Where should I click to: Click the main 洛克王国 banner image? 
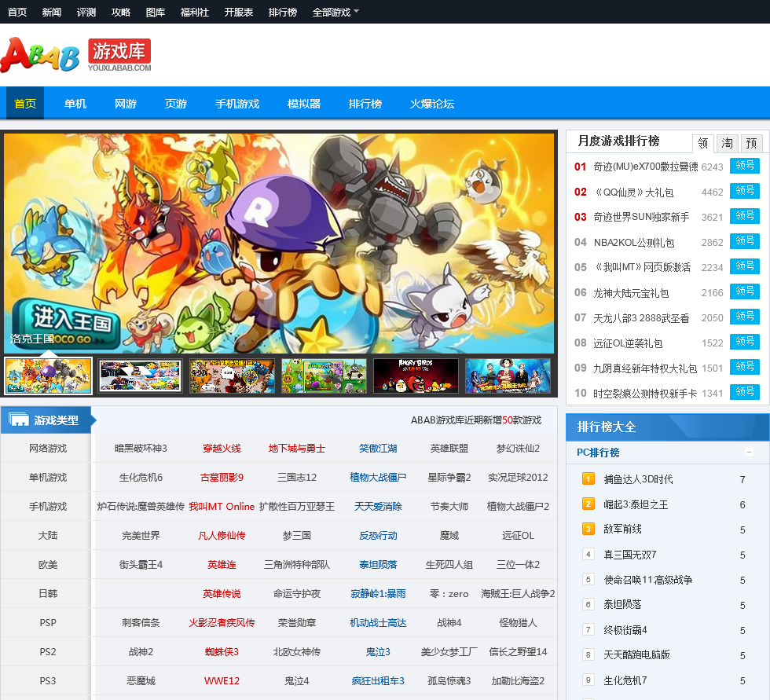point(279,243)
